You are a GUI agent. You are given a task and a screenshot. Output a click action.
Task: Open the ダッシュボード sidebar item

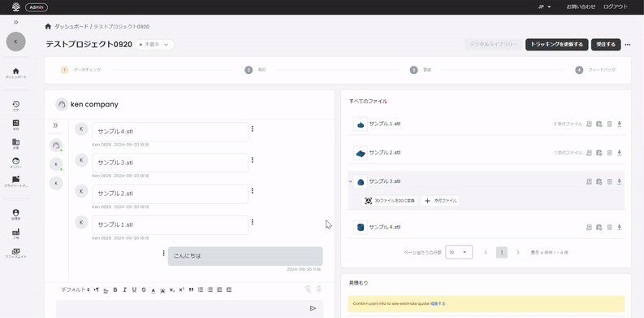pyautogui.click(x=15, y=73)
